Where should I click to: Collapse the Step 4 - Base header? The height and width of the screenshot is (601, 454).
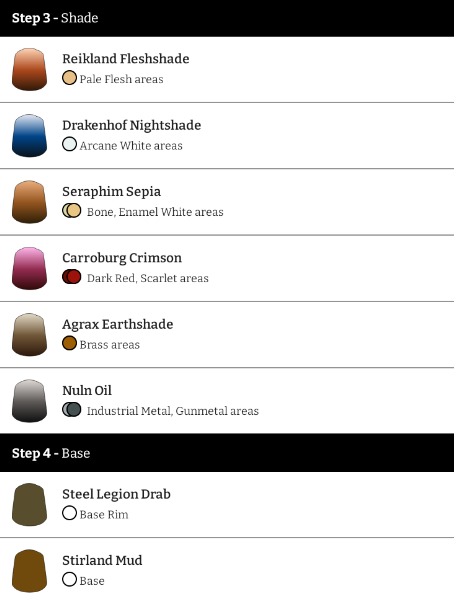(227, 453)
